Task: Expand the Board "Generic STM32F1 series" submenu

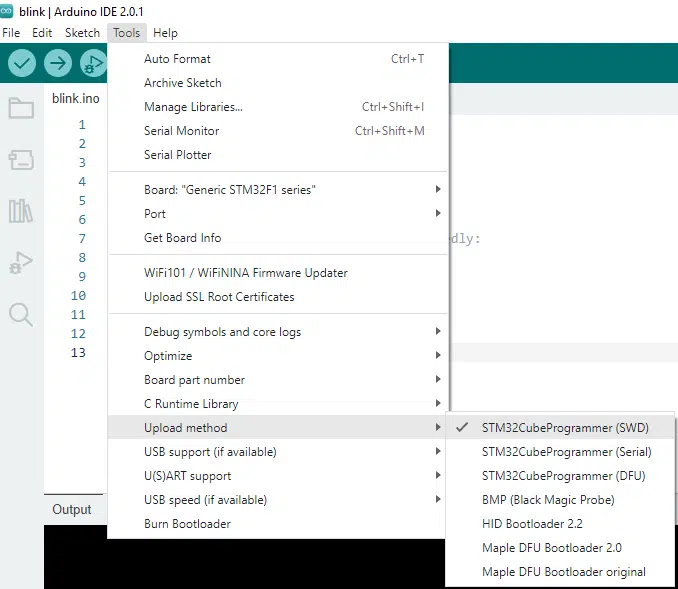Action: [x=278, y=189]
